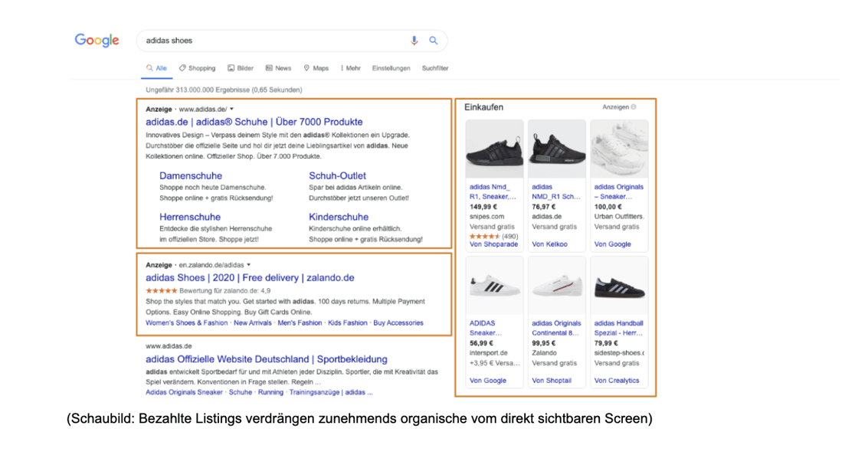Select the black adidas Nmd_R1 snipes.com product image
Viewport: 868px width, 455px height.
494,149
